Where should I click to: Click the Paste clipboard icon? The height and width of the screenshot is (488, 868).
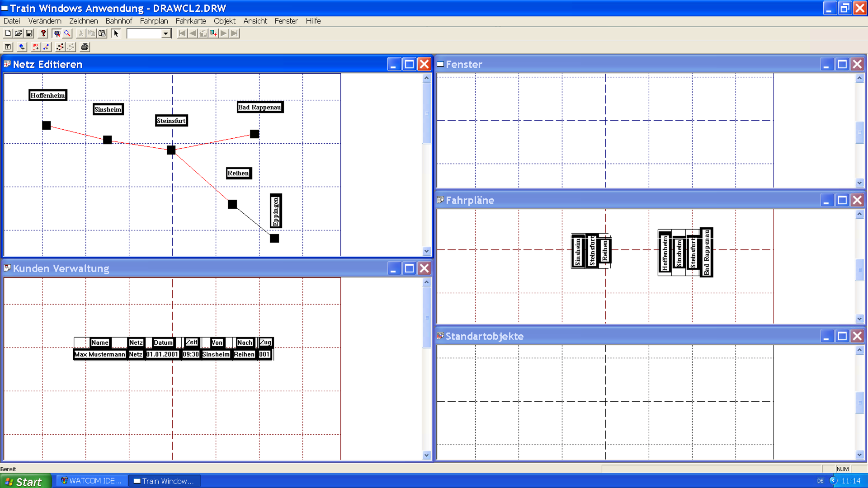[103, 33]
